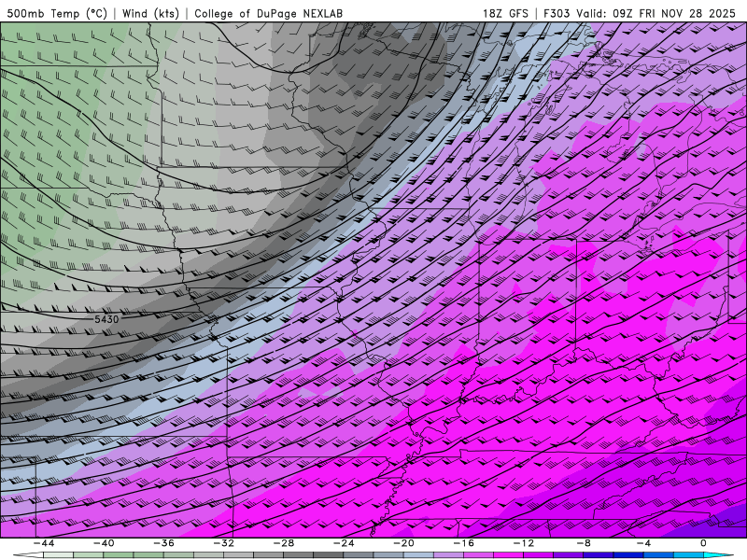Click the "Valid: 09Z FRI NOV 28 2025" text
747x560 pixels.
point(656,13)
